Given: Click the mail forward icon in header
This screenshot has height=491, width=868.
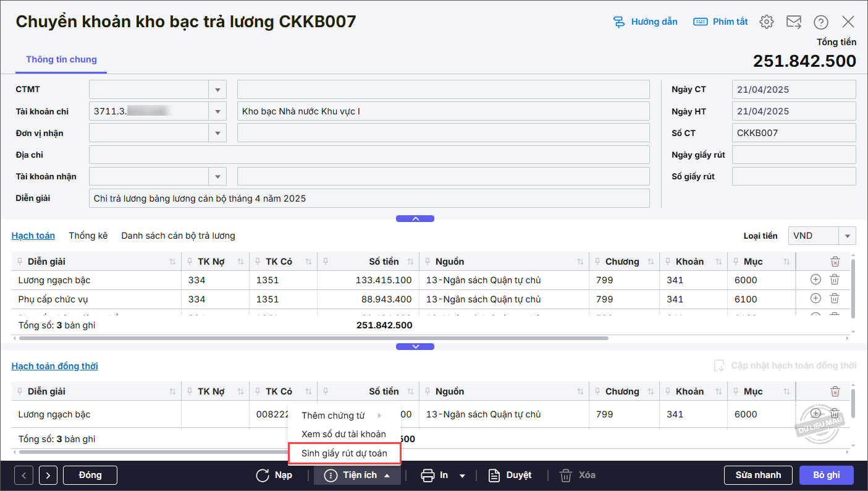Looking at the screenshot, I should pyautogui.click(x=794, y=22).
